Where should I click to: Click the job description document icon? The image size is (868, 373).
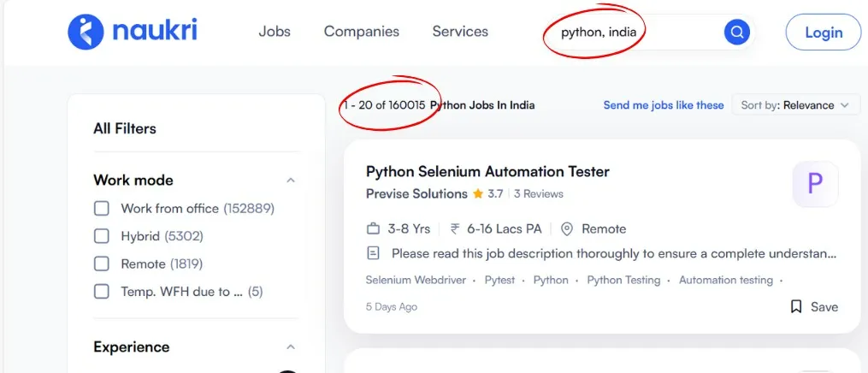373,253
